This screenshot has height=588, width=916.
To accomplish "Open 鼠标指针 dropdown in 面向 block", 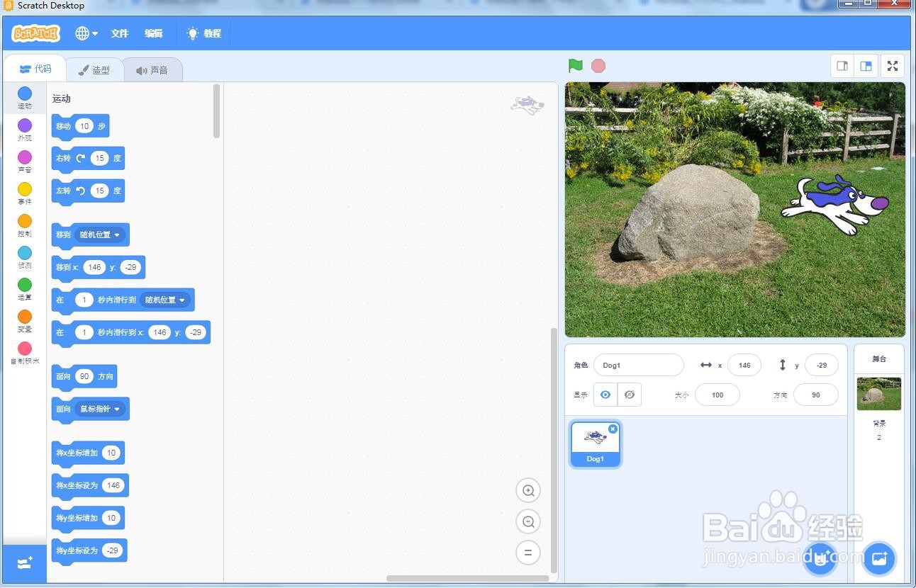I will click(x=100, y=409).
